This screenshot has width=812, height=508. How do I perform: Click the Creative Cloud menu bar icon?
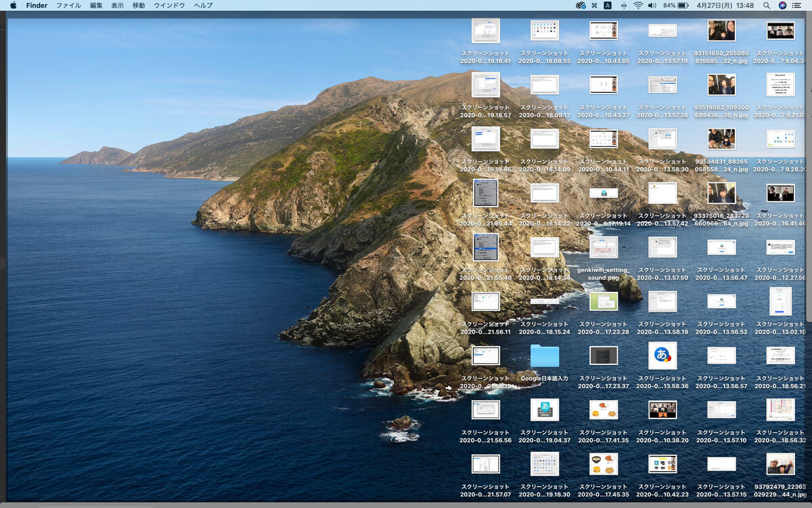pos(580,5)
